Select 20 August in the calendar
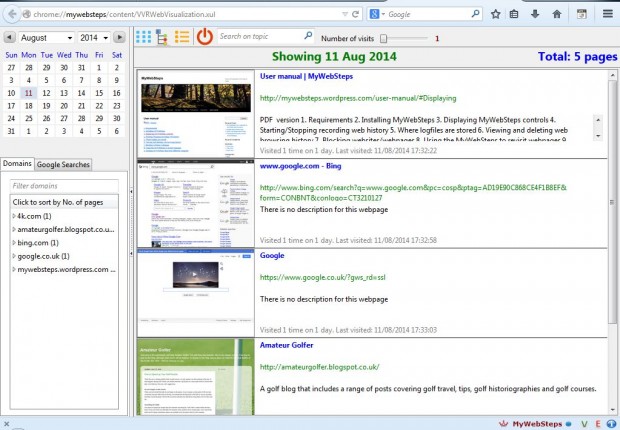The height and width of the screenshot is (430, 620). tap(64, 106)
